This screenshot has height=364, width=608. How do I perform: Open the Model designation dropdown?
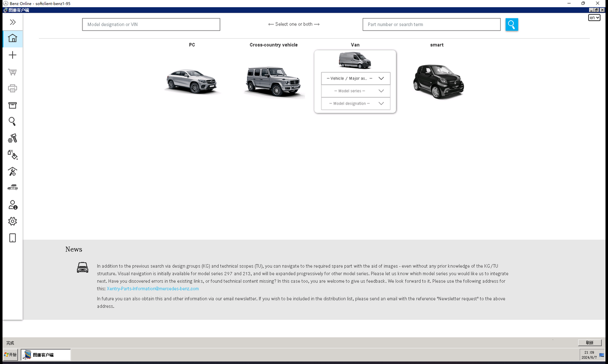pyautogui.click(x=356, y=104)
